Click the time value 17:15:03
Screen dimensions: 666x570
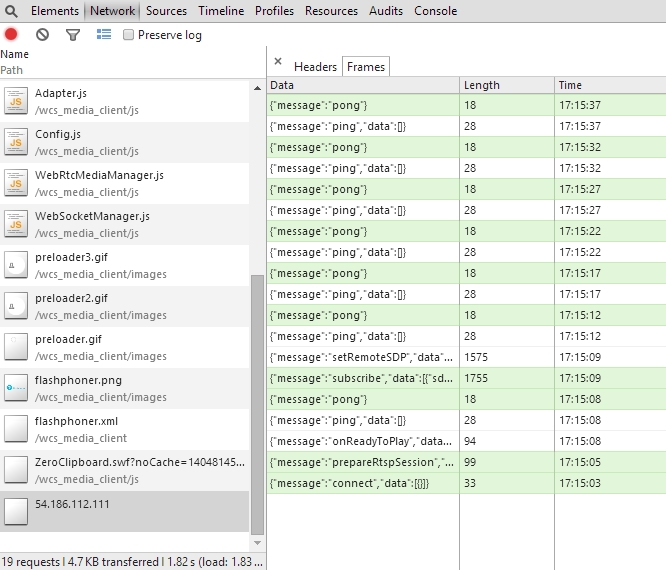580,483
